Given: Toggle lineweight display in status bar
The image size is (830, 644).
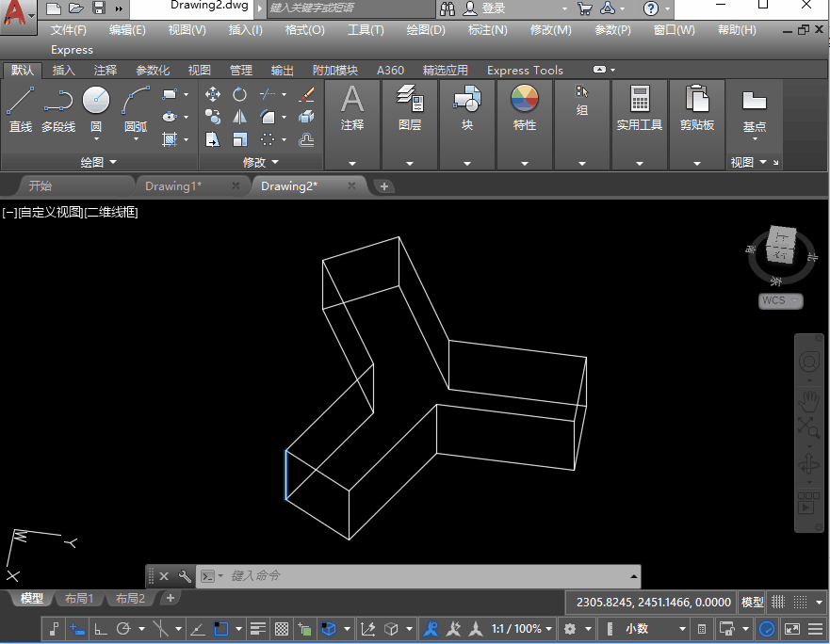Looking at the screenshot, I should click(x=258, y=629).
